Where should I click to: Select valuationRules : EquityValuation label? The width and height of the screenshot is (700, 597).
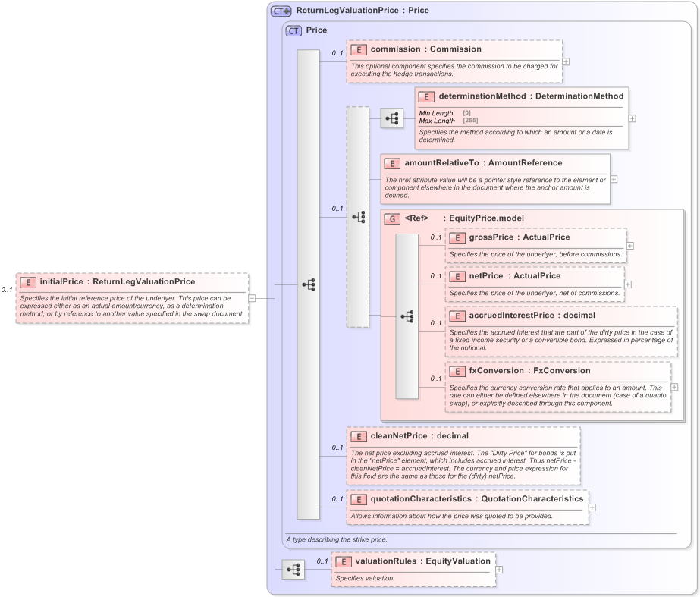tap(422, 561)
